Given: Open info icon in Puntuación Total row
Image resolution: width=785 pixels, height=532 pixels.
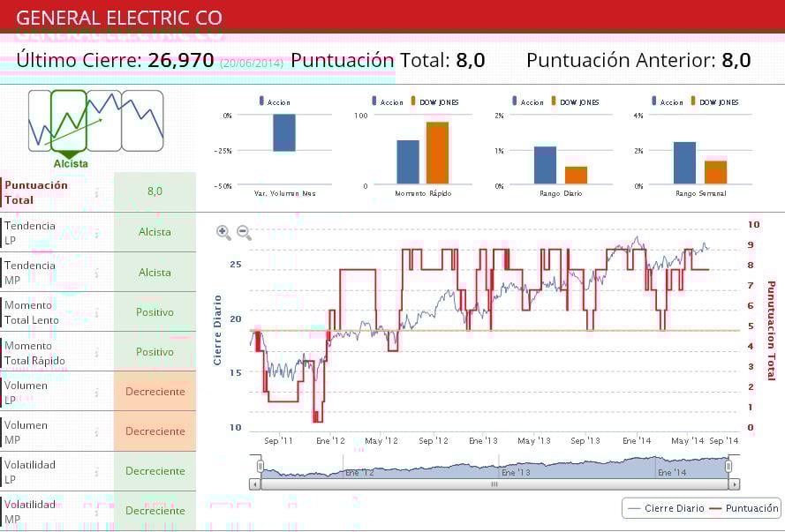Looking at the screenshot, I should tap(96, 193).
